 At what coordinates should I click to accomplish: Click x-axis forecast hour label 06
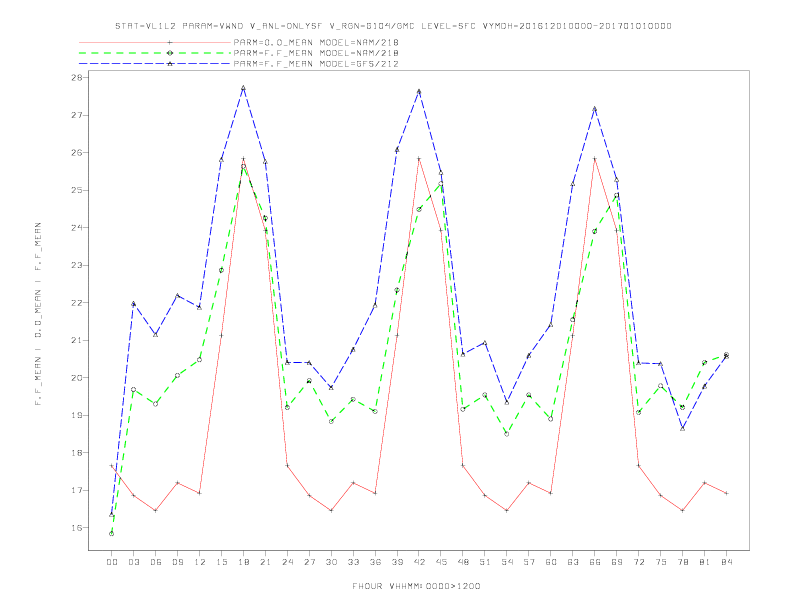pos(156,562)
